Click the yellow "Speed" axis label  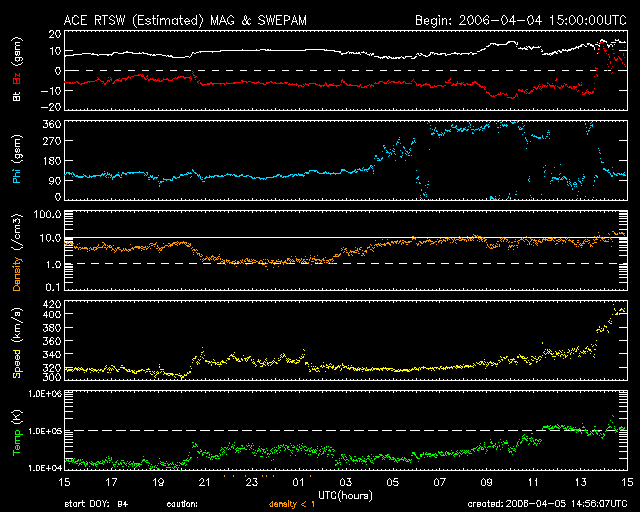[x=17, y=364]
